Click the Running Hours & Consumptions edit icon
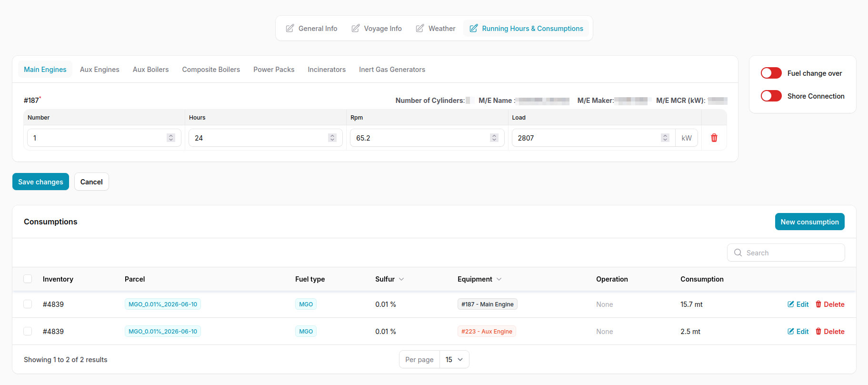 tap(473, 29)
